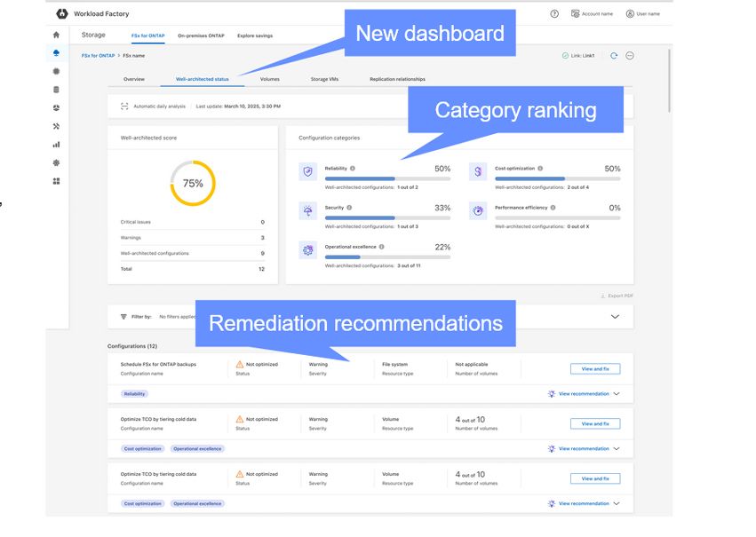This screenshot has height=537, width=756.
Task: Click the Performance efficiency info icon
Action: tap(553, 208)
